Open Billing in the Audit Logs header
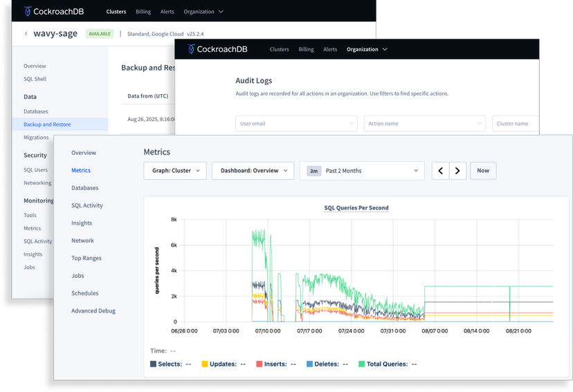The image size is (573, 392). [x=306, y=49]
